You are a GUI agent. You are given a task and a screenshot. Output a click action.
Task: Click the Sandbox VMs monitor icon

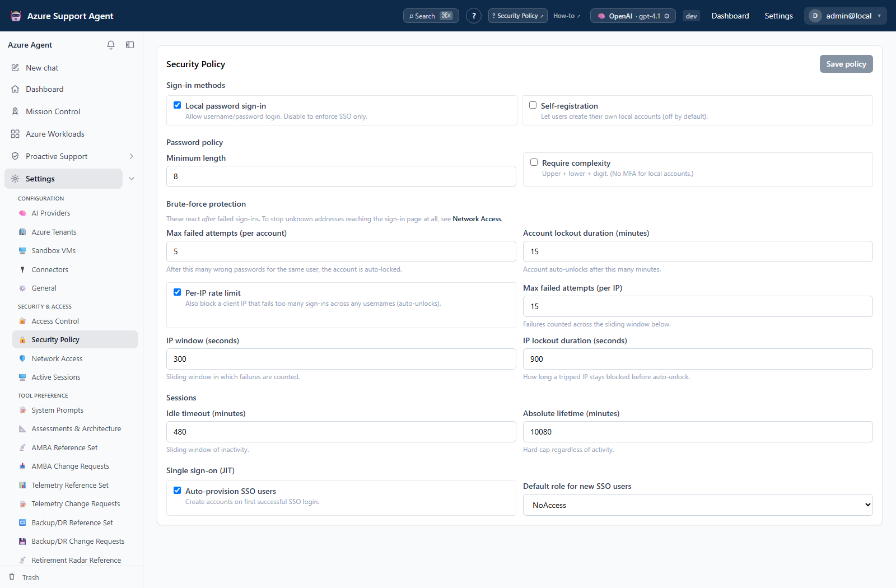click(x=22, y=251)
